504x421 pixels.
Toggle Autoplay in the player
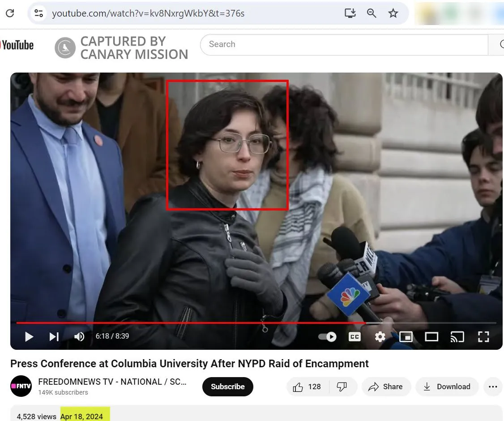327,336
